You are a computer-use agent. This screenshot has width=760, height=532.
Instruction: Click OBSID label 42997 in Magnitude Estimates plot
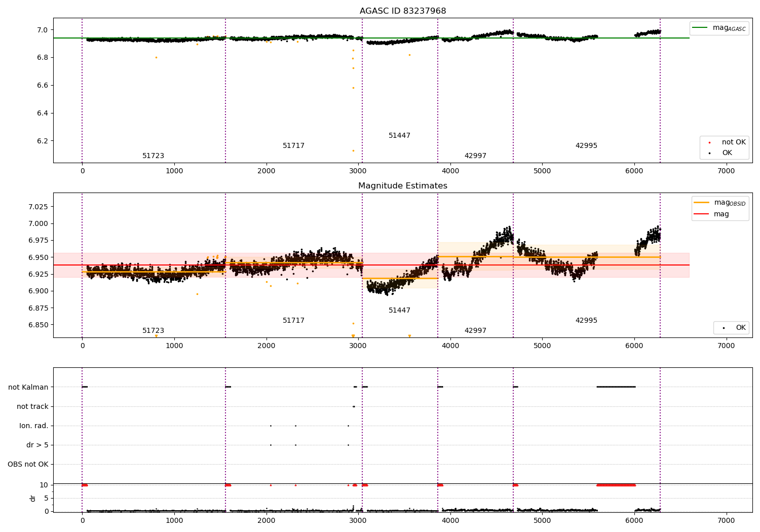pos(475,331)
